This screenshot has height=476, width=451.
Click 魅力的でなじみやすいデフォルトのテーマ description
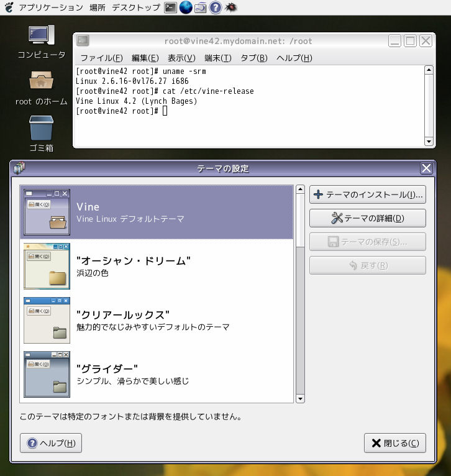(x=153, y=327)
